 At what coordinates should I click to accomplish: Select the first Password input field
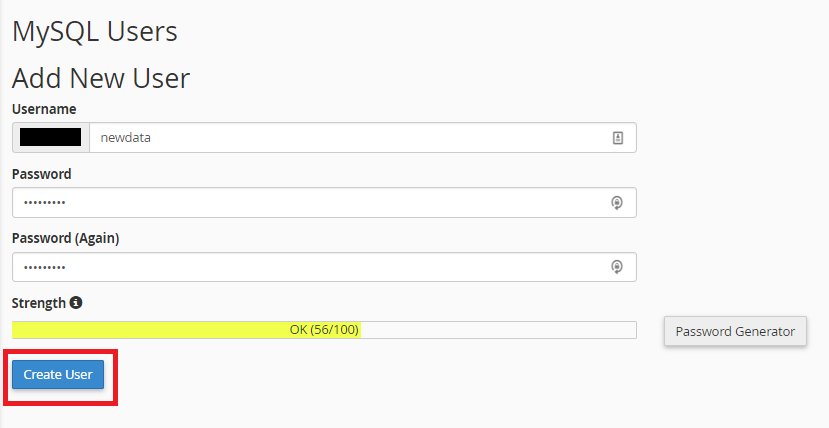tap(324, 202)
